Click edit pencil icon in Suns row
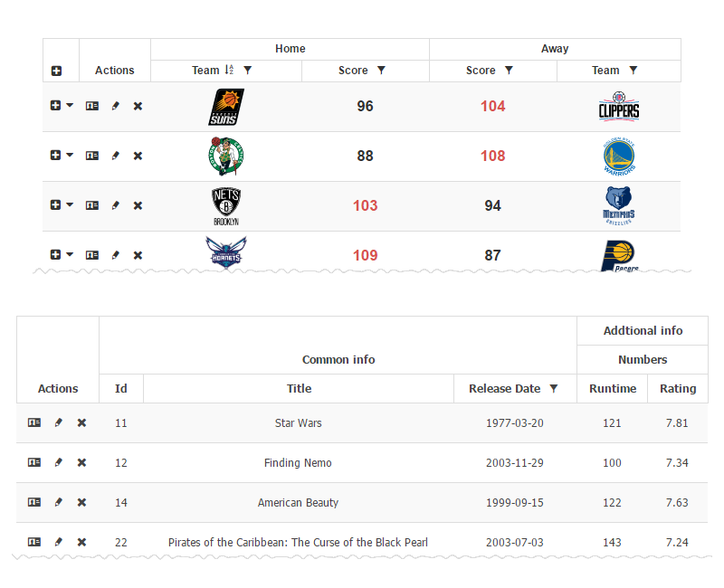The height and width of the screenshot is (588, 724). coord(115,106)
